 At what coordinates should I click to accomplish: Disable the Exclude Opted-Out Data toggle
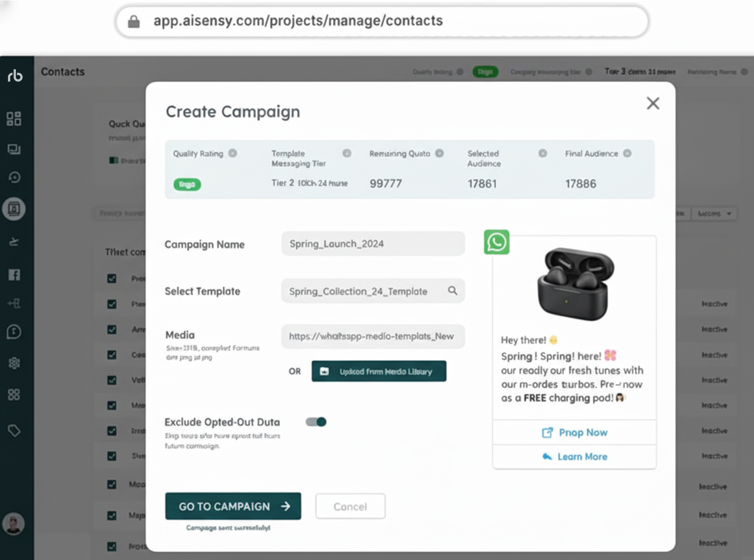point(317,422)
